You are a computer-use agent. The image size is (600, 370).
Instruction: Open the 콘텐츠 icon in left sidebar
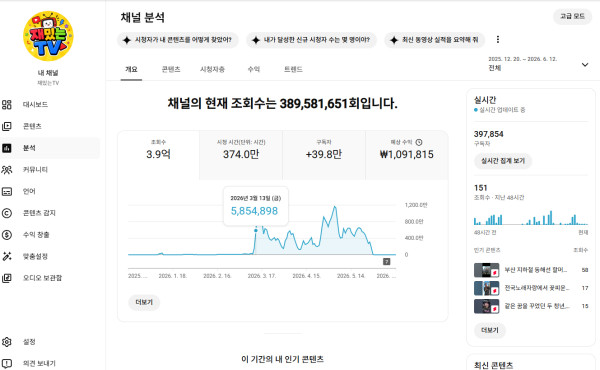(7, 126)
